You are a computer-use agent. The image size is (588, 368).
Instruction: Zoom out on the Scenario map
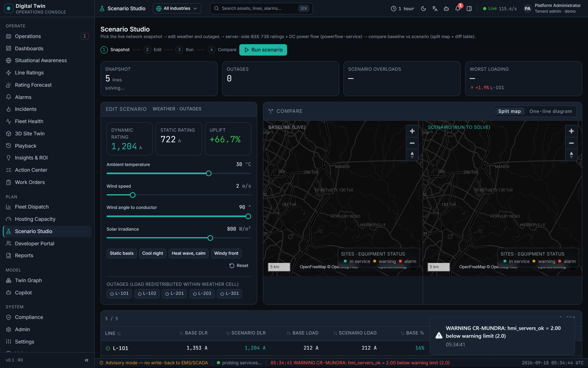[x=571, y=143]
